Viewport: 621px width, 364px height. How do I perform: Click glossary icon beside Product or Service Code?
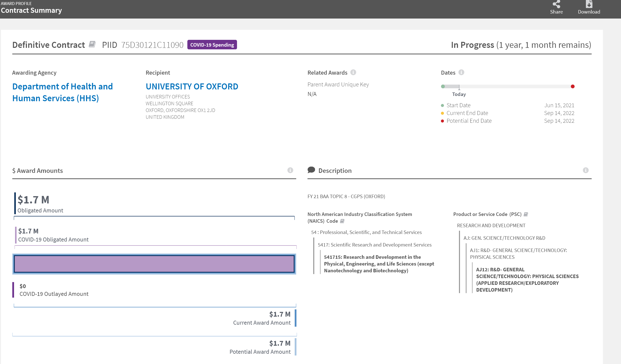pos(526,214)
